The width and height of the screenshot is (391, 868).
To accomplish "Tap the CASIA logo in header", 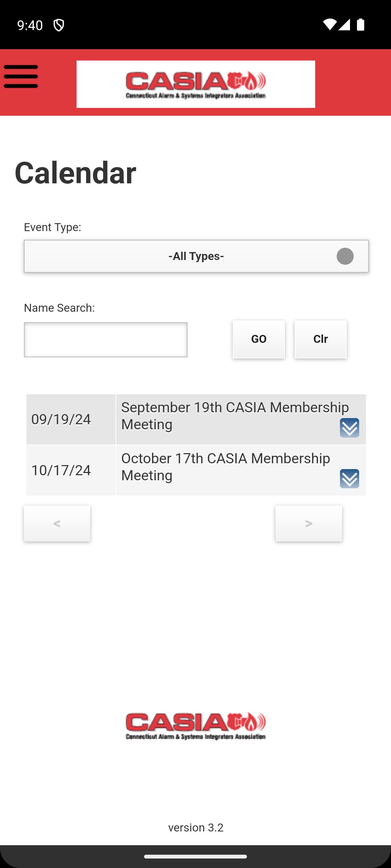I will 195,84.
